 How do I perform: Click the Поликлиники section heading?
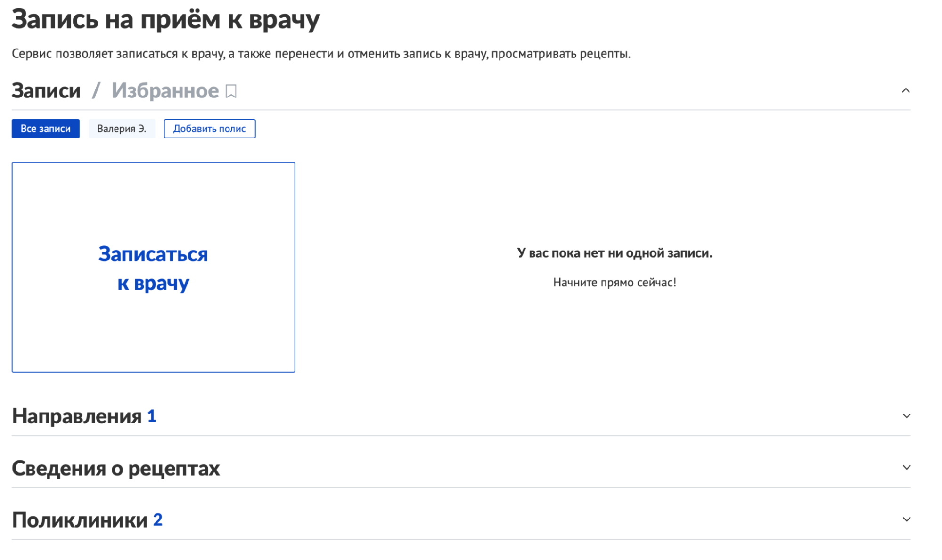click(80, 520)
